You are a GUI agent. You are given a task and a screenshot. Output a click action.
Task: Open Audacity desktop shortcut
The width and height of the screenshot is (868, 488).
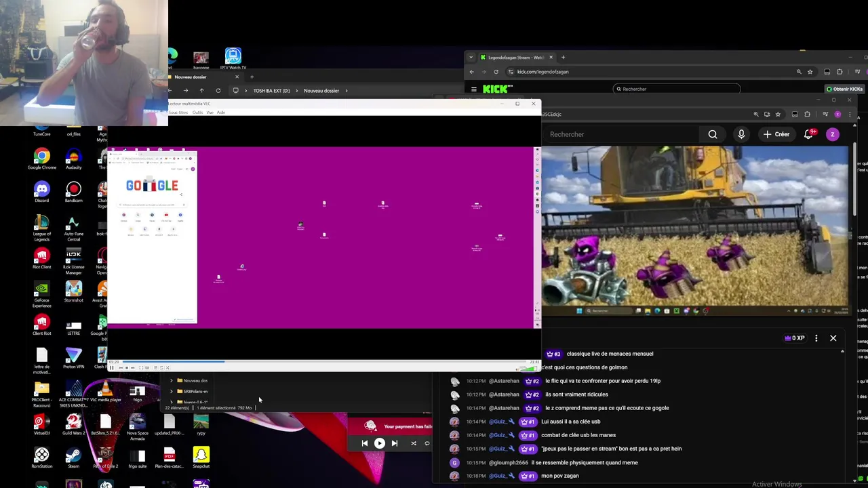(74, 159)
